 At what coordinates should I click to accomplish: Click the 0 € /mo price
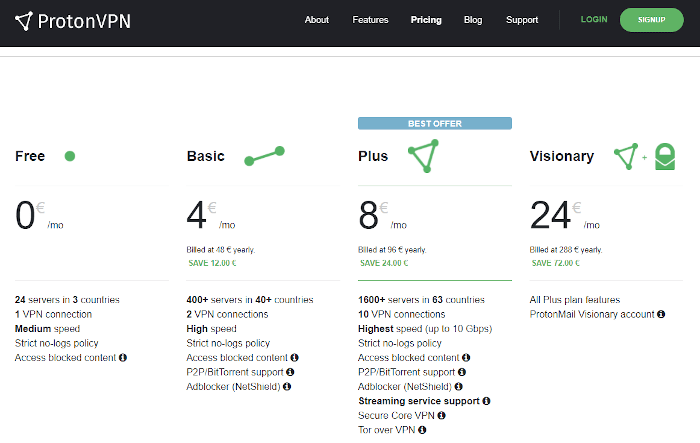coord(39,215)
